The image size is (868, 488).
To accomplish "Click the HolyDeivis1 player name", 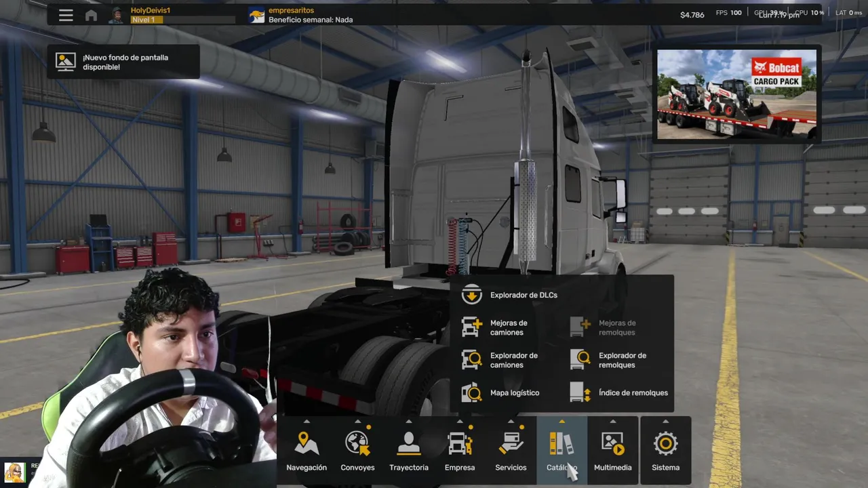I will click(x=151, y=11).
